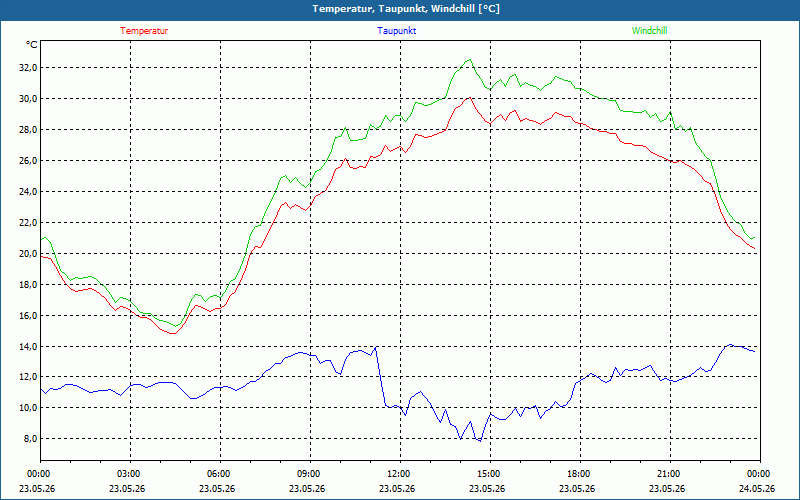Viewport: 800px width, 500px height.
Task: Click the 18:00 time axis label
Action: [x=580, y=474]
